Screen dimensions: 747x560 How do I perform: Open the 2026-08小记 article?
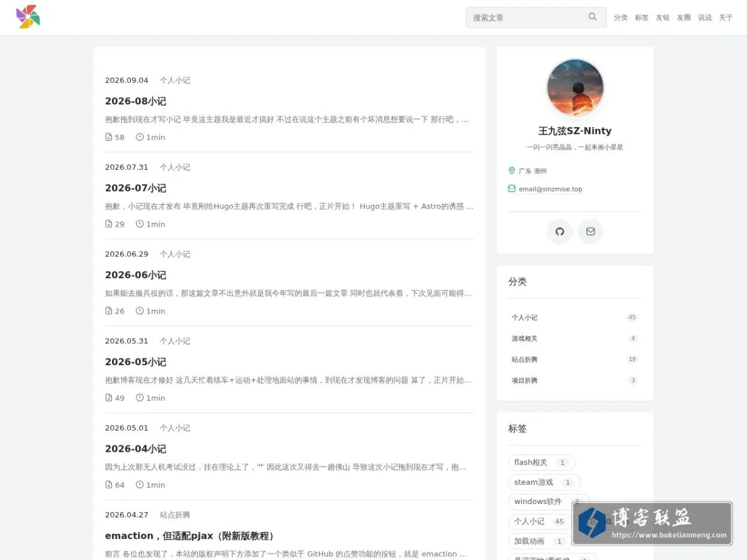coord(136,101)
